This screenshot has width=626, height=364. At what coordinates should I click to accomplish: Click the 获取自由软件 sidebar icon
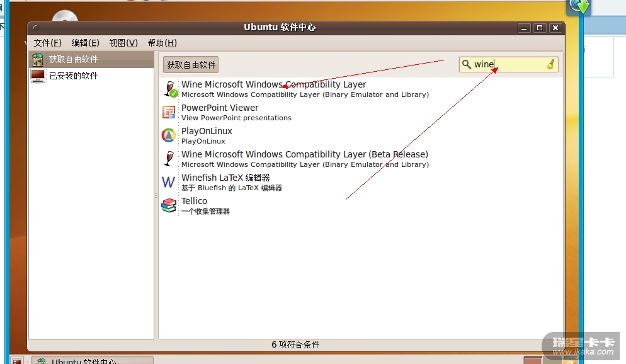coord(38,59)
